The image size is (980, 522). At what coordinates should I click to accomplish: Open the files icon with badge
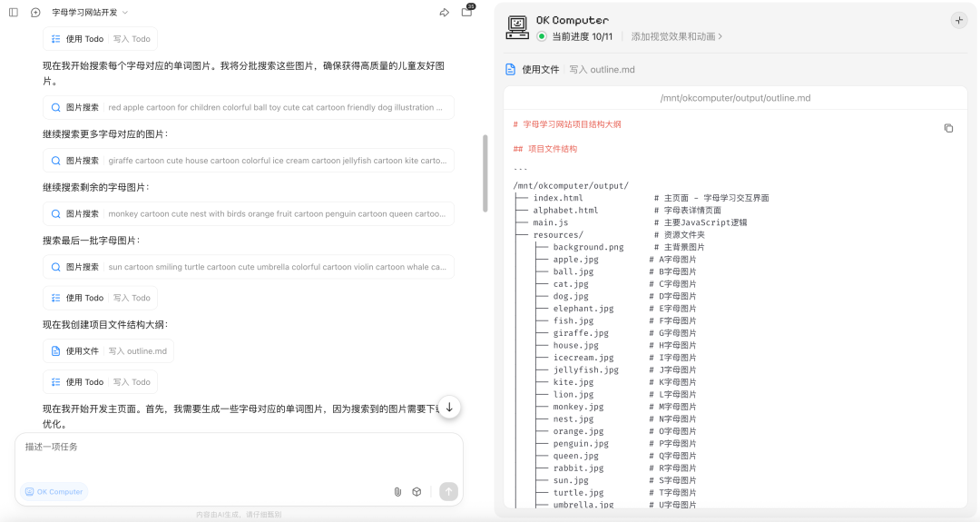(467, 11)
